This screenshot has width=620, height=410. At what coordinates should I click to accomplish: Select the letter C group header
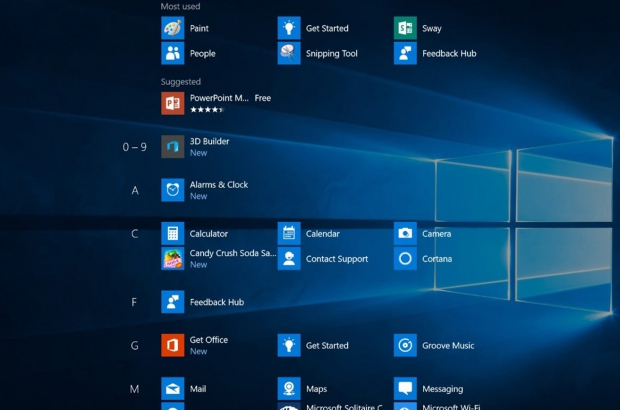pyautogui.click(x=134, y=234)
